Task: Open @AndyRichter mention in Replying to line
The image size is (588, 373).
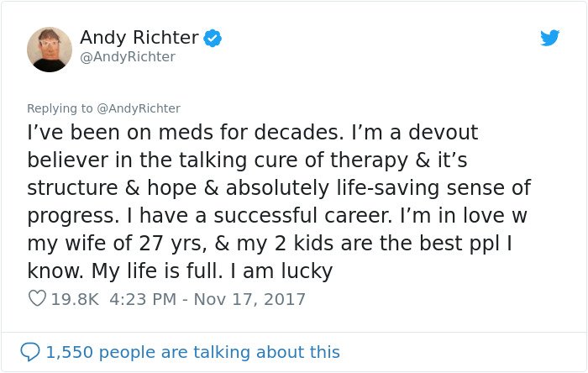Action: 139,108
